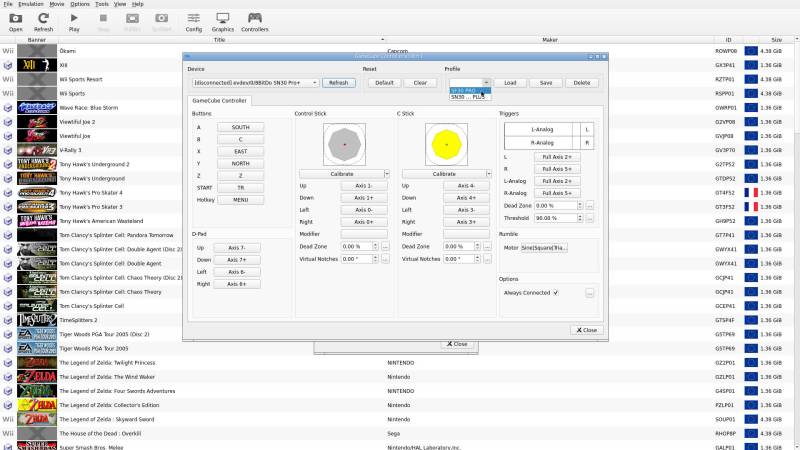Select the GameCube Controller tab
The width and height of the screenshot is (800, 450).
tap(219, 101)
